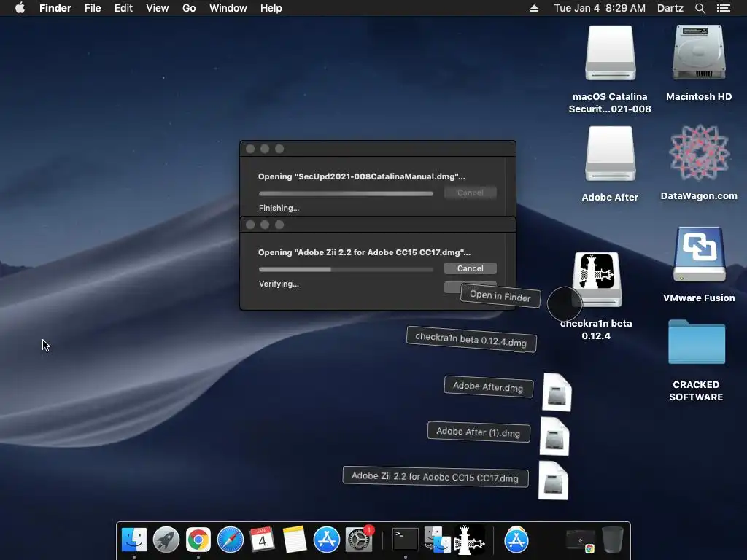This screenshot has width=747, height=560.
Task: Open the Edit menu
Action: (123, 8)
